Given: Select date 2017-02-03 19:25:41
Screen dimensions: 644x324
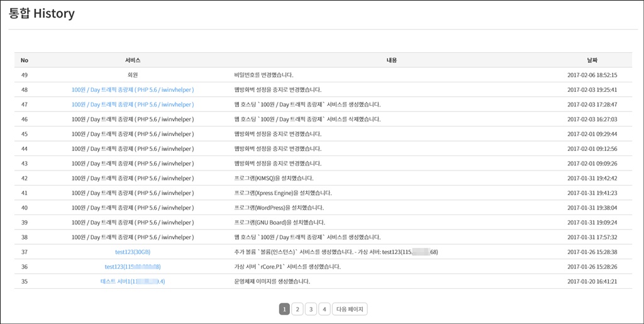Looking at the screenshot, I should 592,89.
